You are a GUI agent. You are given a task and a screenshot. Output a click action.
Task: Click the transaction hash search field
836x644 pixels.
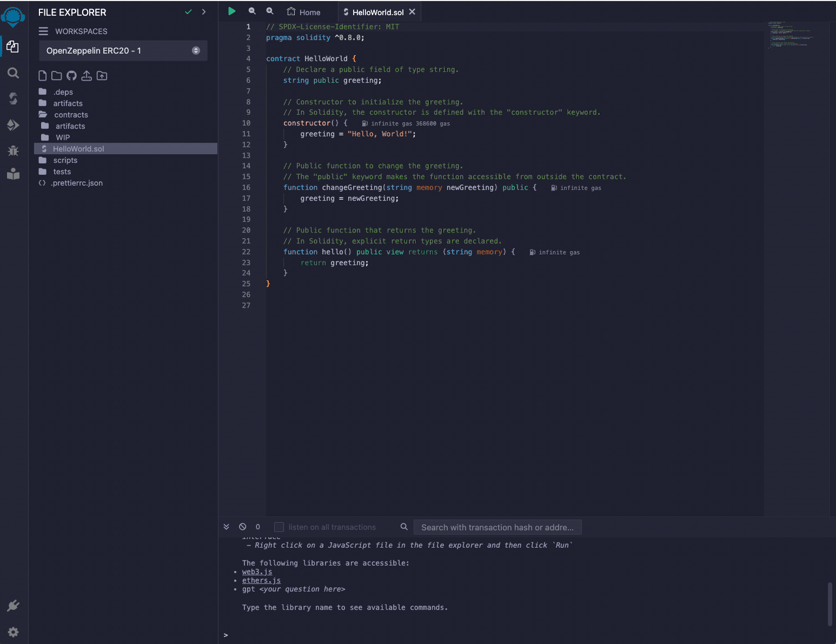coord(497,527)
